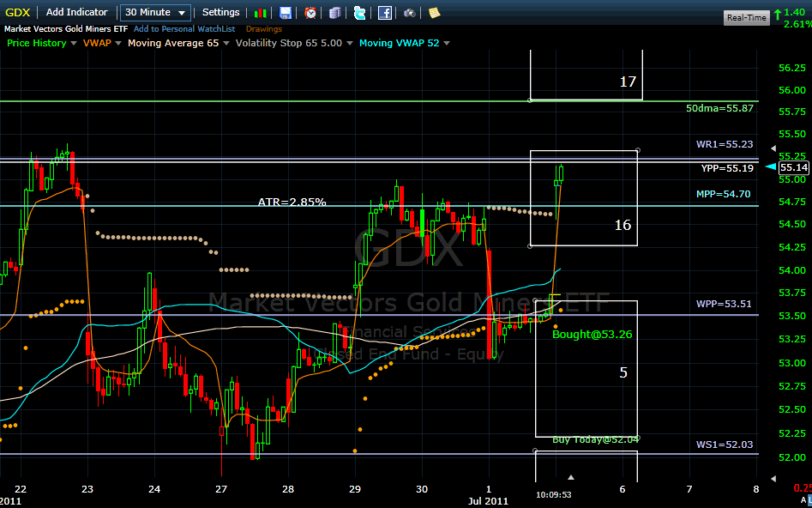The width and height of the screenshot is (812, 508).
Task: Click the Market Vectors Gold Miners ETF title
Action: coord(66,29)
